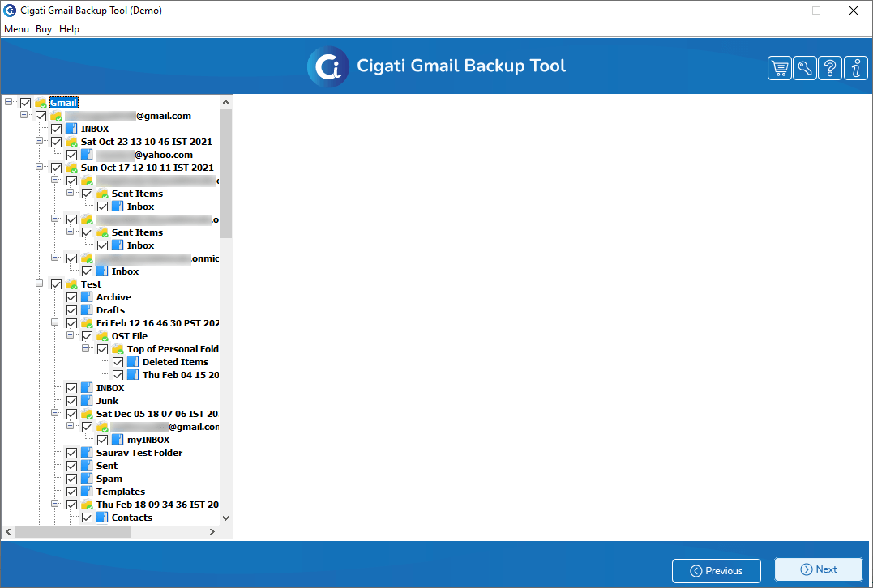Uncheck the Test folder checkbox
The height and width of the screenshot is (588, 873).
pyautogui.click(x=56, y=284)
